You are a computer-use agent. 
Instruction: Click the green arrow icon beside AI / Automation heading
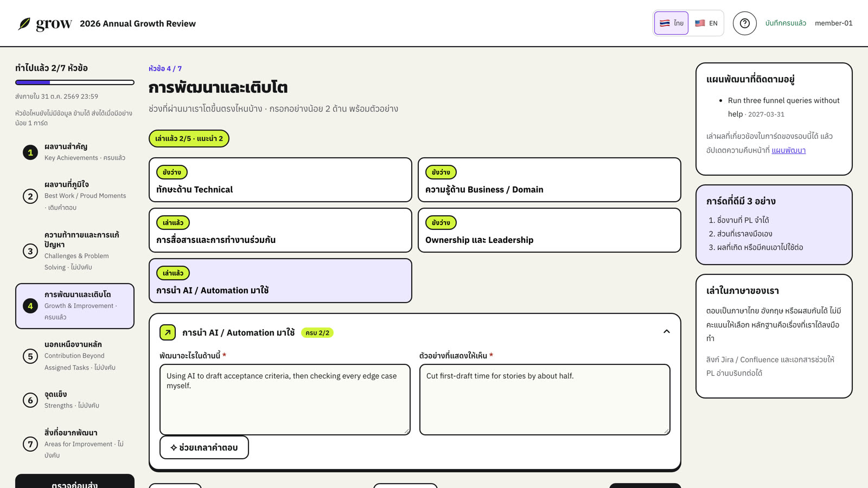point(168,332)
